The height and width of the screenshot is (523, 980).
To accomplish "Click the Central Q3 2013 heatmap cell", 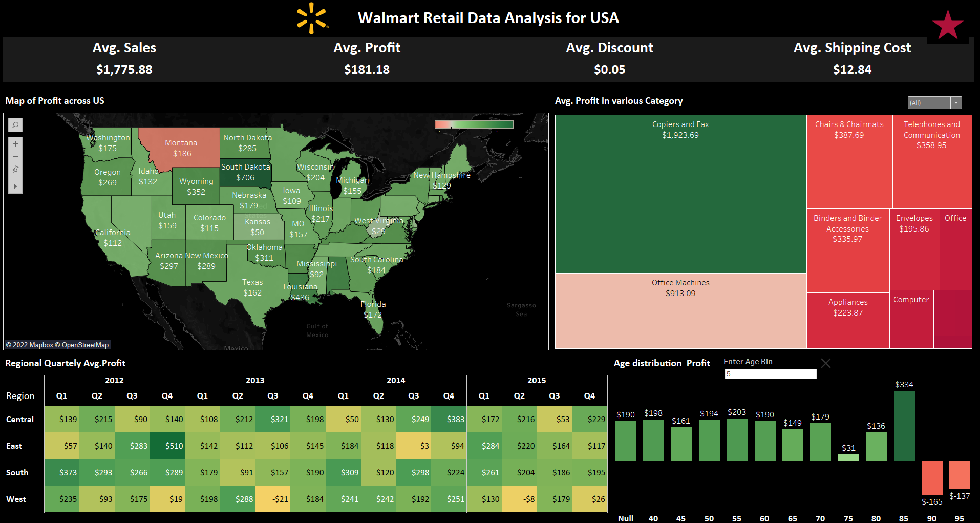I will (273, 419).
